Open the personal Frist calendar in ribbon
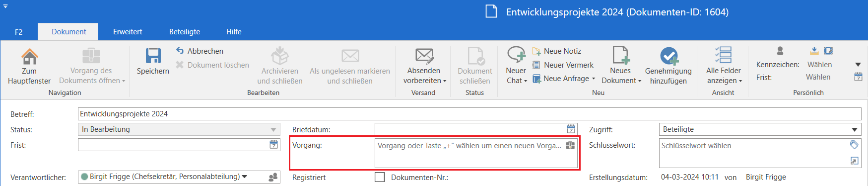 (858, 77)
